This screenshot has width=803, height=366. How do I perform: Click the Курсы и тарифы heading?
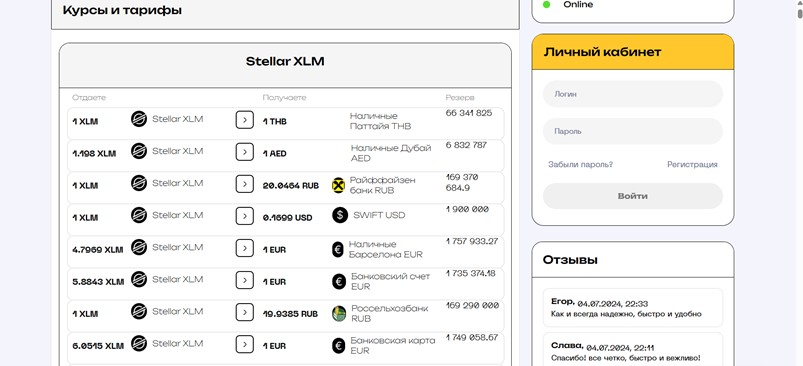122,10
